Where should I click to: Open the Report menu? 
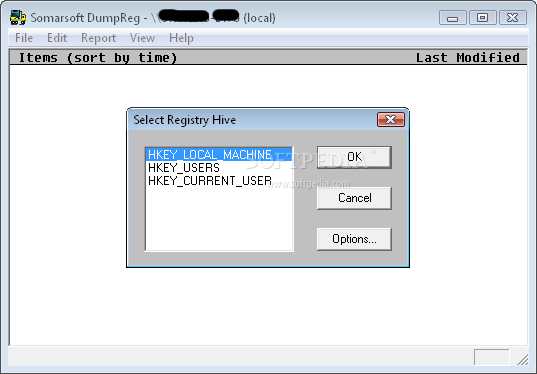pos(98,38)
